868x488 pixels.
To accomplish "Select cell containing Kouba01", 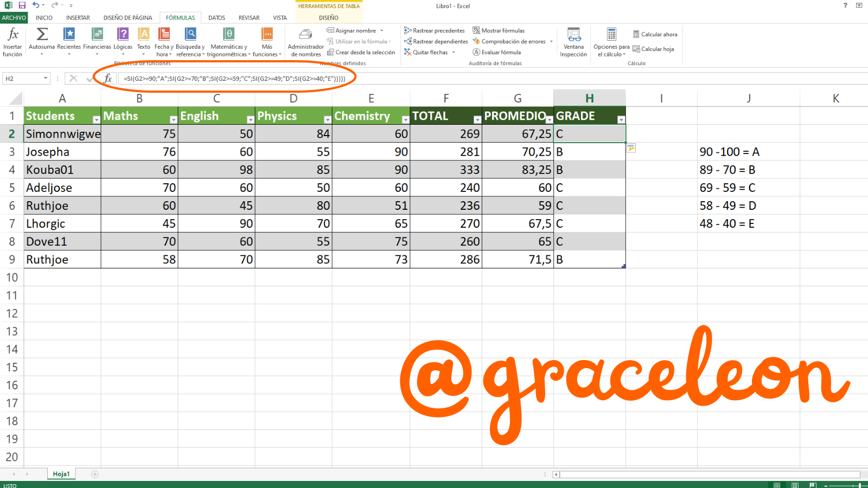I will coord(62,170).
